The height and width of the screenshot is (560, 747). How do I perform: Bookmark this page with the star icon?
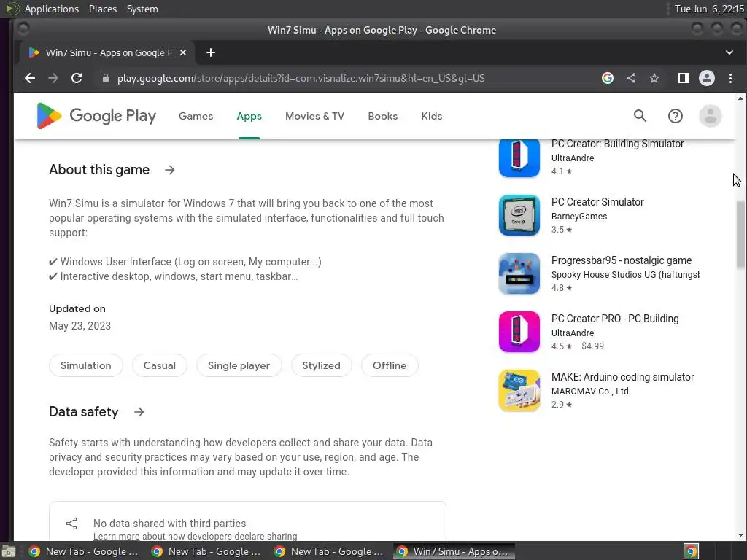pyautogui.click(x=654, y=78)
